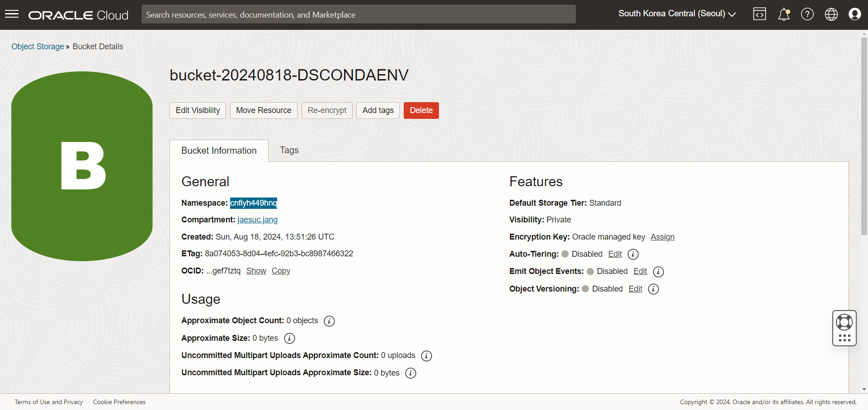Open the support lifebuoy widget
The height and width of the screenshot is (410, 868).
[x=844, y=328]
